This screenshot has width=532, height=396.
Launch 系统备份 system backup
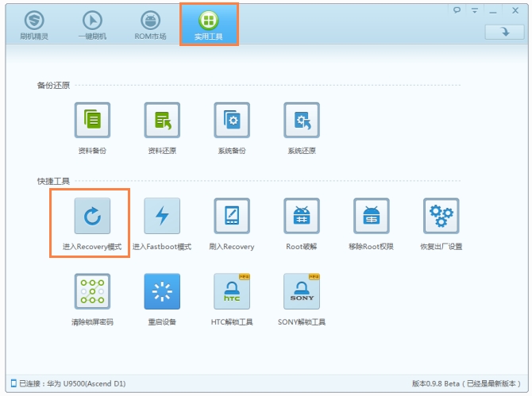point(232,120)
